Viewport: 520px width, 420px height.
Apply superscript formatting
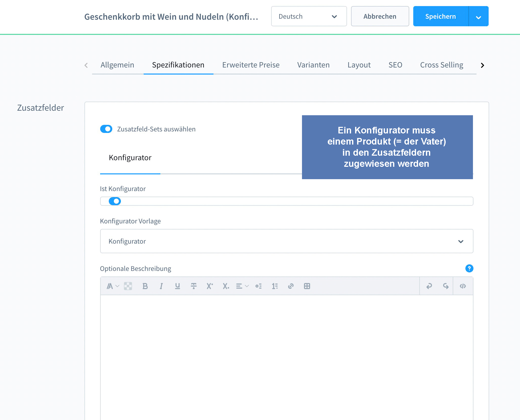(210, 286)
